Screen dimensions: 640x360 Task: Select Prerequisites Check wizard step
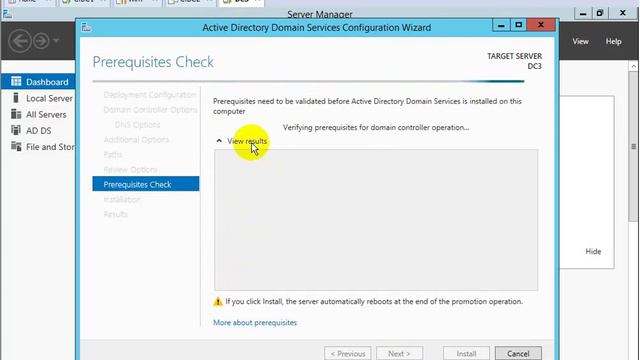[146, 184]
